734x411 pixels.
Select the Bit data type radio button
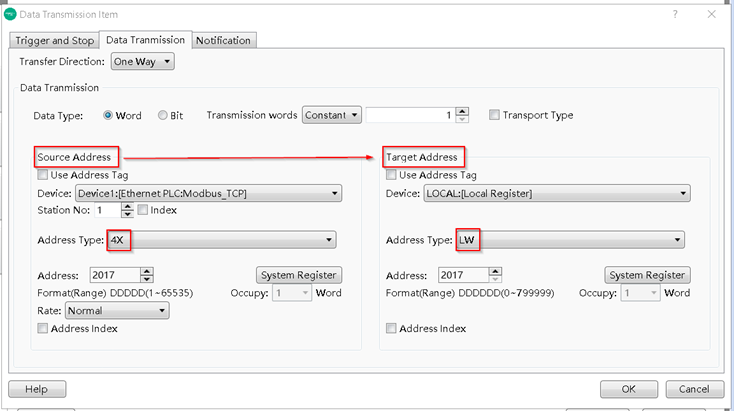coord(163,115)
